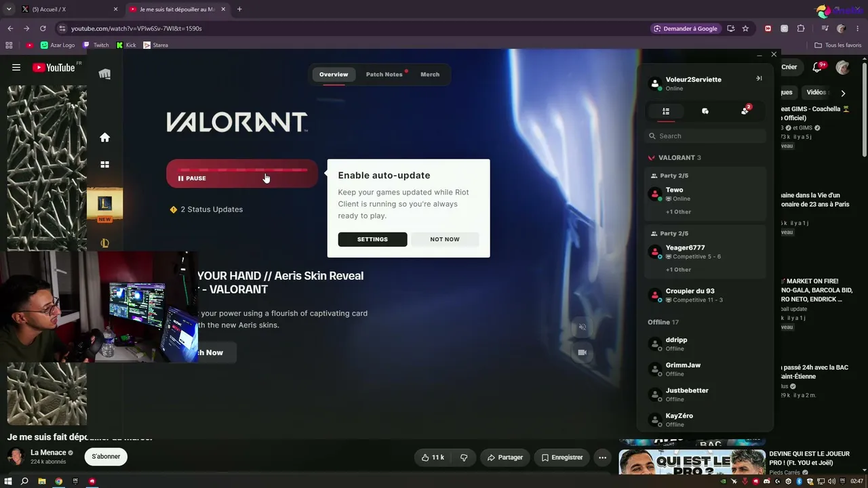Collapse the Riot social panel with the arrow icon
This screenshot has height=488, width=868.
pos(759,79)
